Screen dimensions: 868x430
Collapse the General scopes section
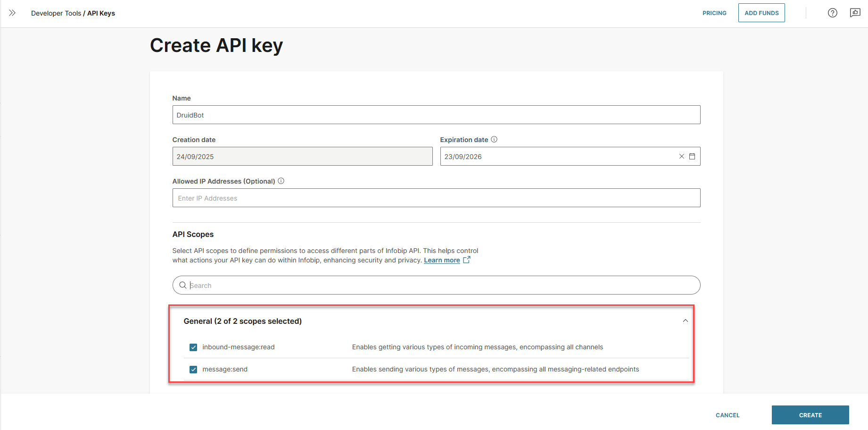click(x=685, y=321)
